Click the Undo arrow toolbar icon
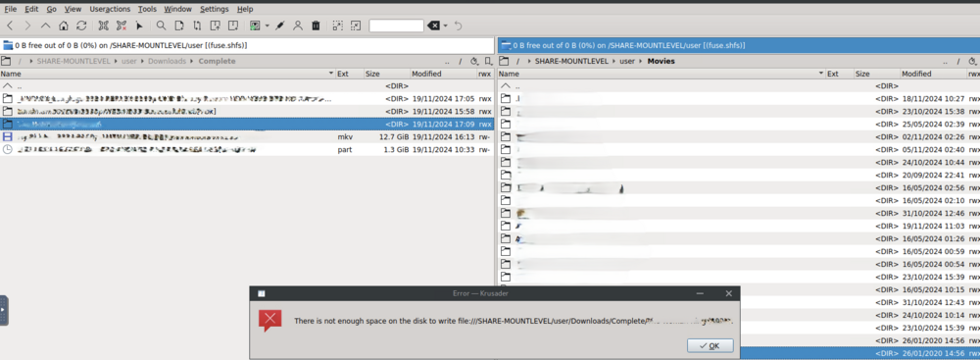The height and width of the screenshot is (360, 980). (458, 26)
